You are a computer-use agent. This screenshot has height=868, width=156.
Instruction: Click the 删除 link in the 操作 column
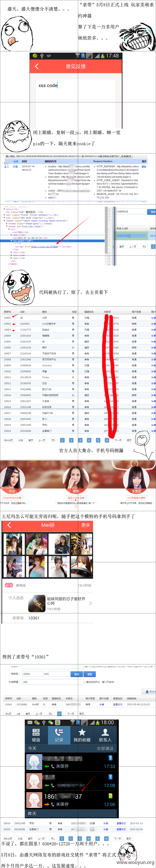(x=144, y=167)
